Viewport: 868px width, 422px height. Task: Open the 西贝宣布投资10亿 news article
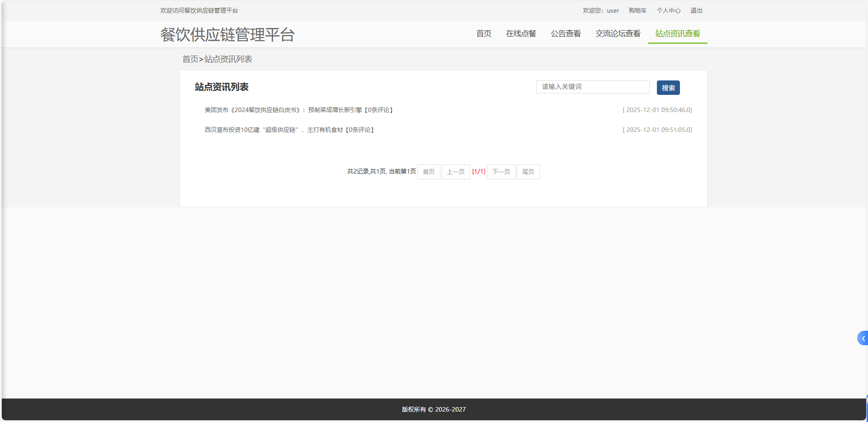click(289, 130)
